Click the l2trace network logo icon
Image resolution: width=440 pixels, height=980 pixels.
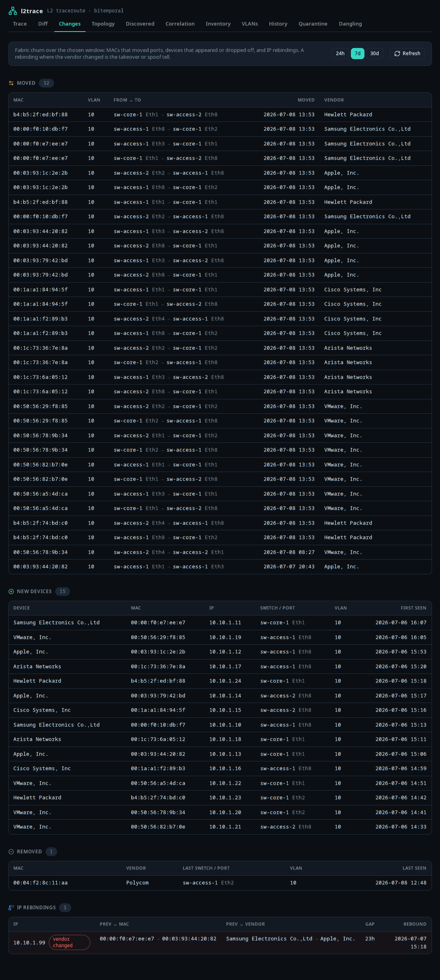pyautogui.click(x=13, y=11)
